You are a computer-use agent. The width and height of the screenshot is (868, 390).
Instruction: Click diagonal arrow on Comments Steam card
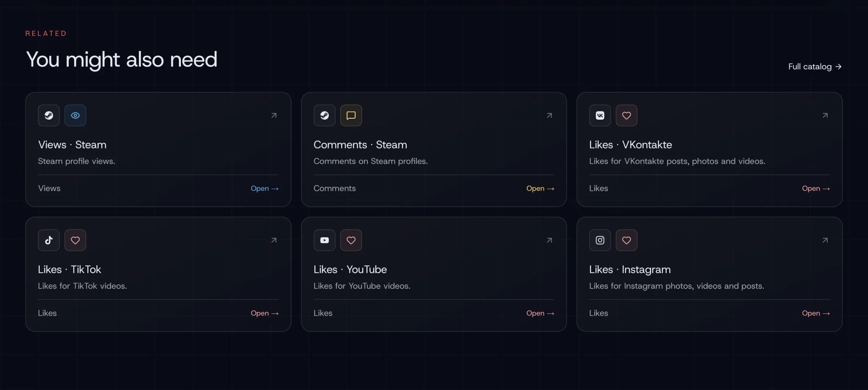pos(549,116)
